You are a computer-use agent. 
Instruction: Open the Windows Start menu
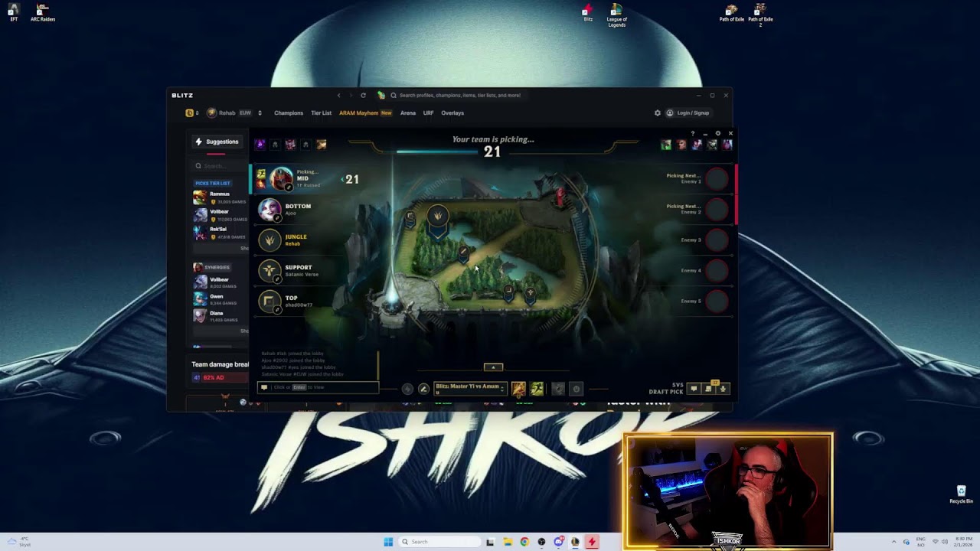click(388, 542)
